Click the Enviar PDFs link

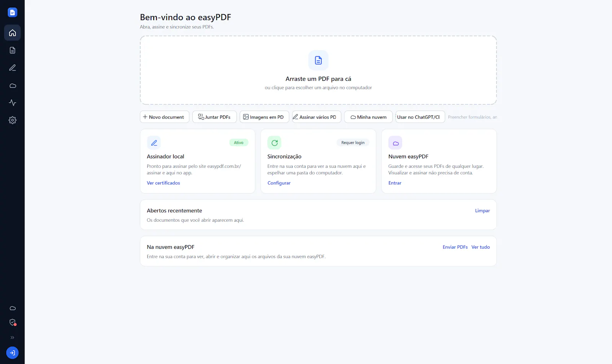coord(455,247)
